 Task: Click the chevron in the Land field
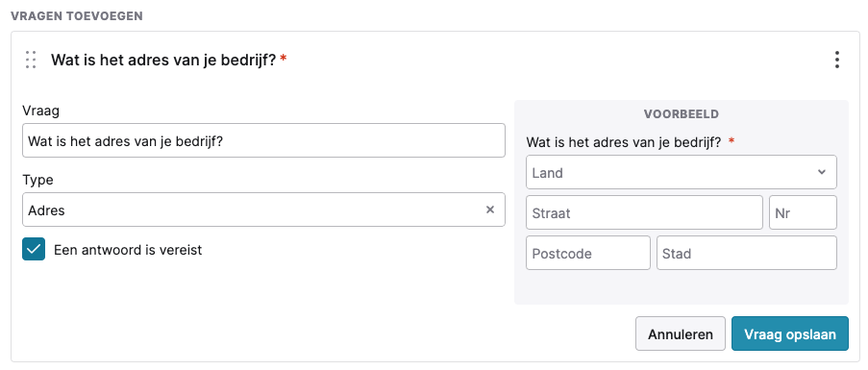822,172
